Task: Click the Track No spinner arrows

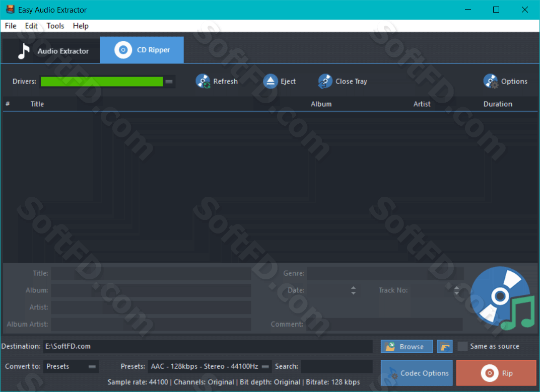Action: click(457, 290)
